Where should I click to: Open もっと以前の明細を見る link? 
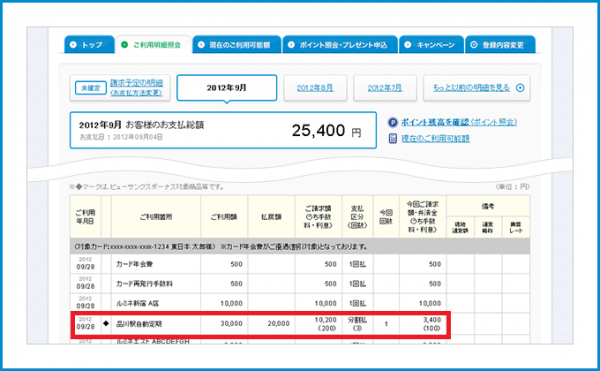(x=471, y=88)
